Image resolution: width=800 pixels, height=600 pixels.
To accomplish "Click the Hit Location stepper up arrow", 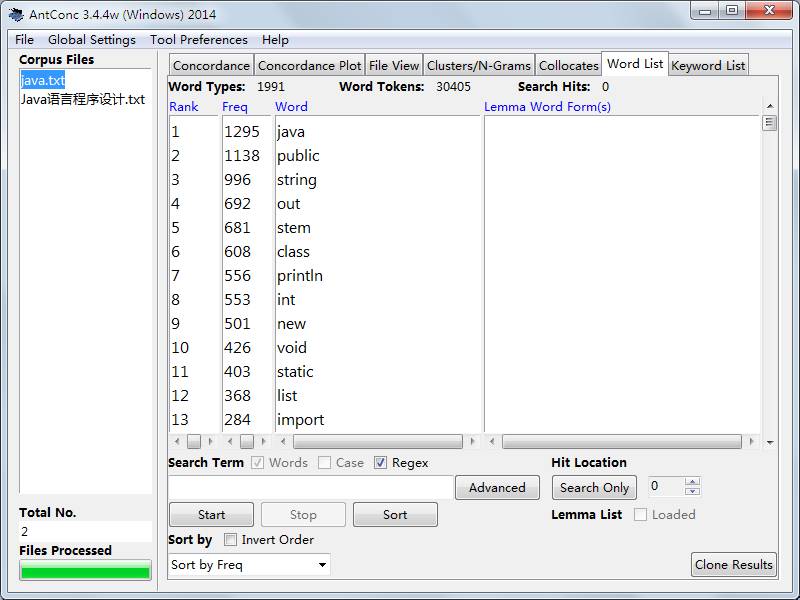I will (692, 481).
